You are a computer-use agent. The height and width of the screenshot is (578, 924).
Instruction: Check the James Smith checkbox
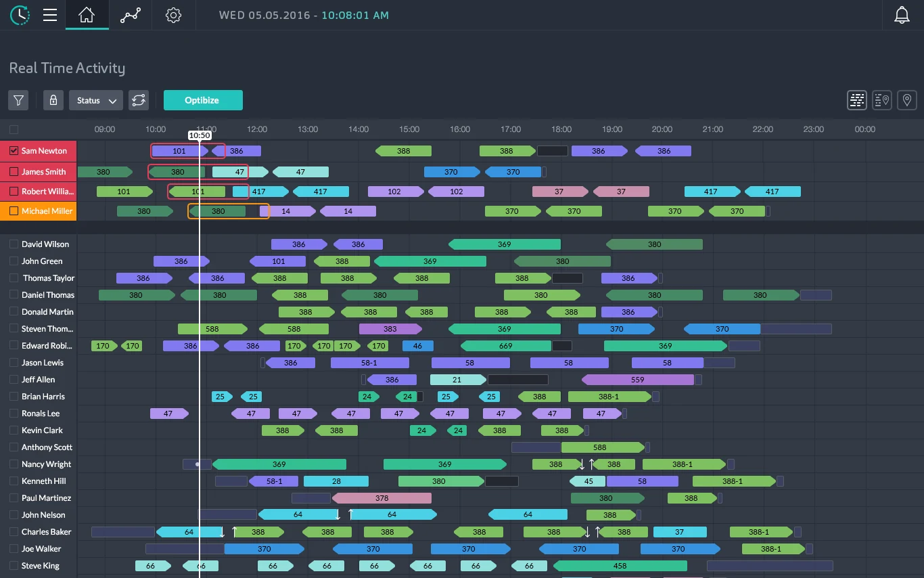pos(14,172)
